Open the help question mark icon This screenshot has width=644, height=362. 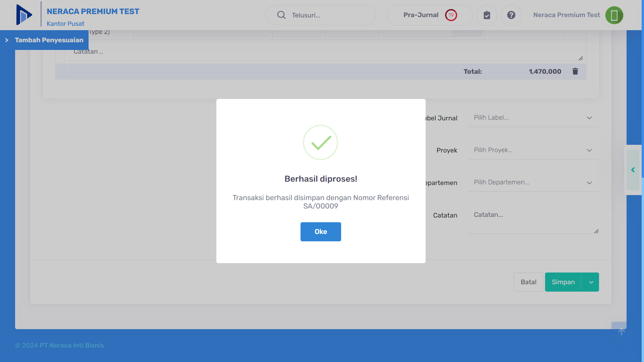click(x=511, y=15)
